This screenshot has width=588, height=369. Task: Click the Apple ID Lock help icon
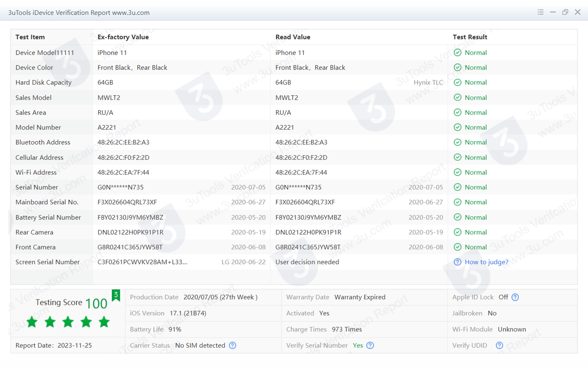(x=515, y=297)
